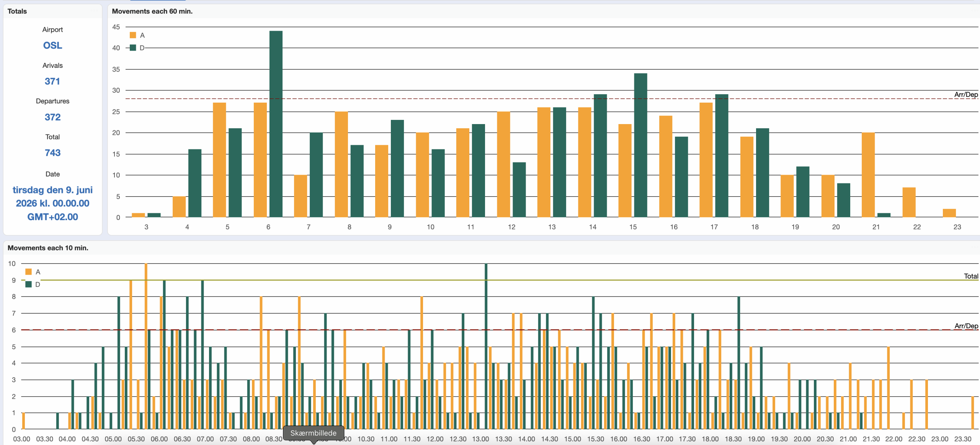This screenshot has width=980, height=445.
Task: Click orange arrivals bar at hour 21
Action: [868, 174]
